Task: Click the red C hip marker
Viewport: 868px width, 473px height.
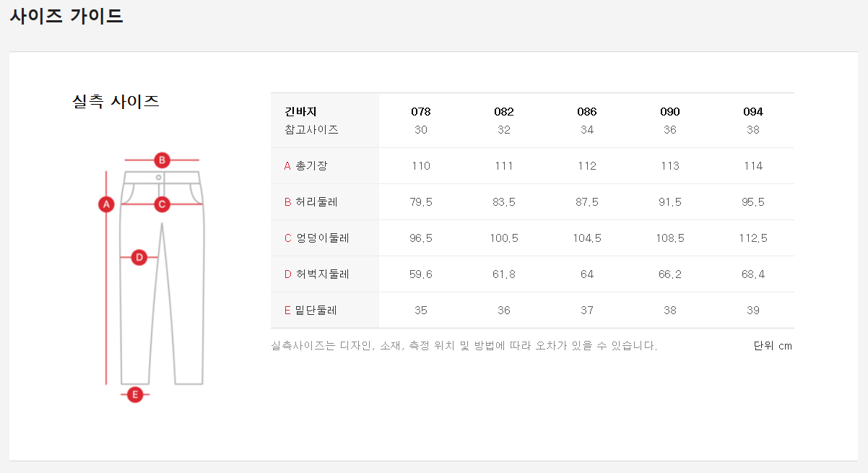Action: pos(162,204)
